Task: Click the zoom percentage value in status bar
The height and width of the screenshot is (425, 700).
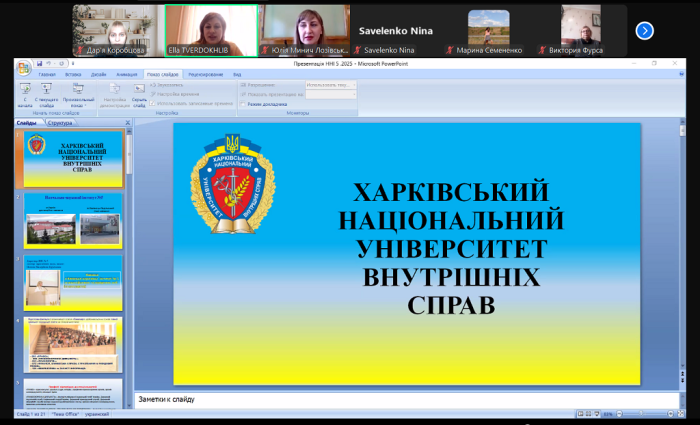Action: tap(608, 414)
